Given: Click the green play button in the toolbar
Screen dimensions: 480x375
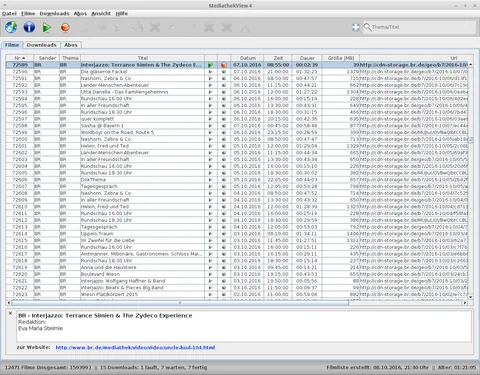Looking at the screenshot, I should (47, 27).
